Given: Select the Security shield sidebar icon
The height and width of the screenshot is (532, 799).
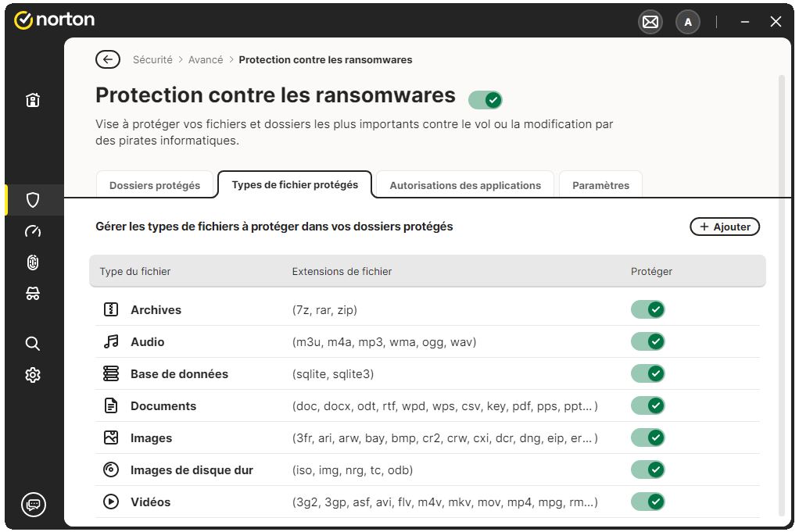Looking at the screenshot, I should click(x=33, y=200).
